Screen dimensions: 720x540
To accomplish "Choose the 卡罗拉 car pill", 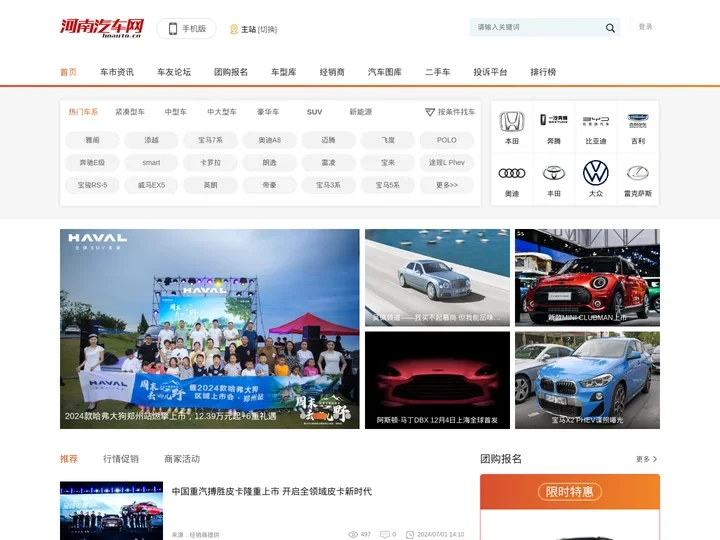I will (210, 163).
